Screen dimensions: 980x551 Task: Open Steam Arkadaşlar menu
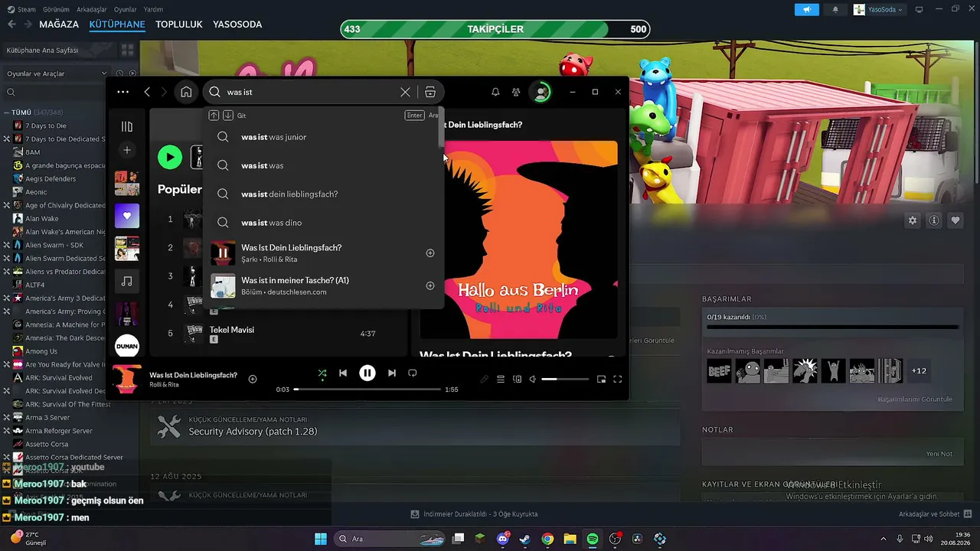coord(93,9)
